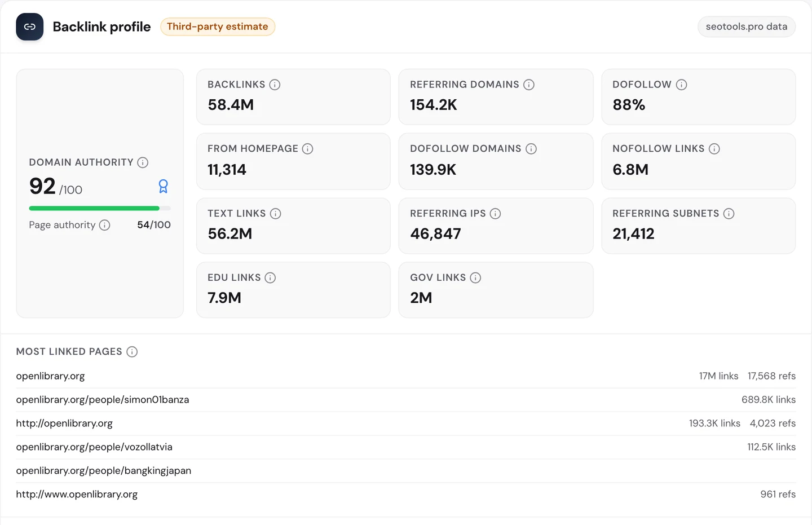Viewport: 812px width, 525px height.
Task: Click the Page authority score 54/100
Action: tap(154, 225)
